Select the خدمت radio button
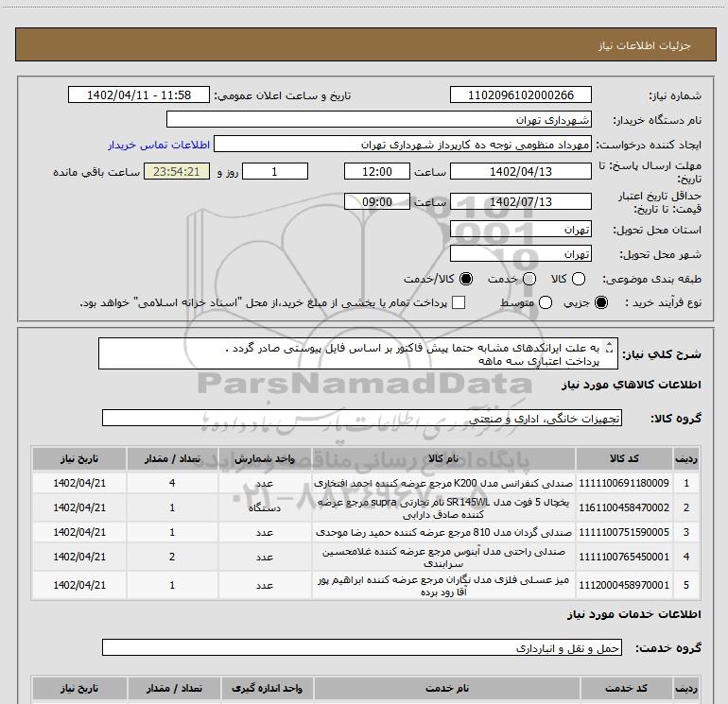This screenshot has width=728, height=704. pyautogui.click(x=529, y=279)
